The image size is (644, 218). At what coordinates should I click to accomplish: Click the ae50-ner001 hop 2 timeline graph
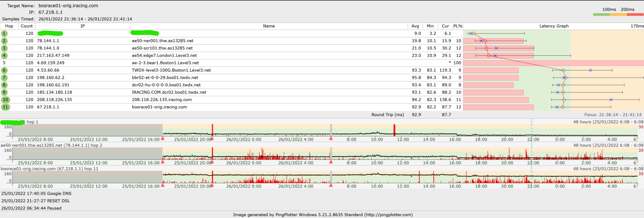[x=325, y=154]
